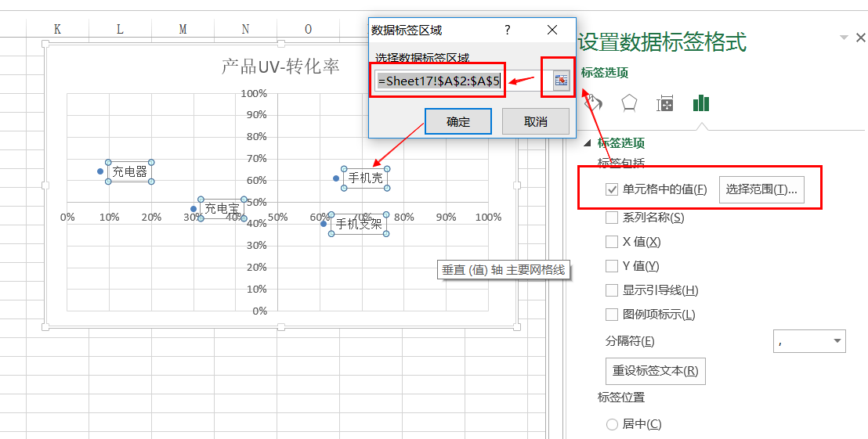Click the 10% horizontal axis label
Viewport: 868px width, 439px height.
point(109,218)
